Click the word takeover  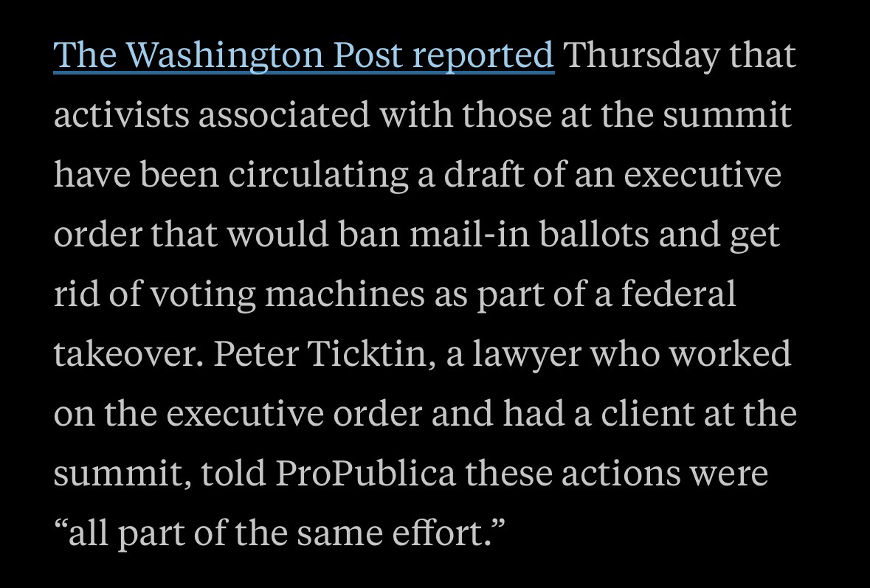tap(125, 356)
